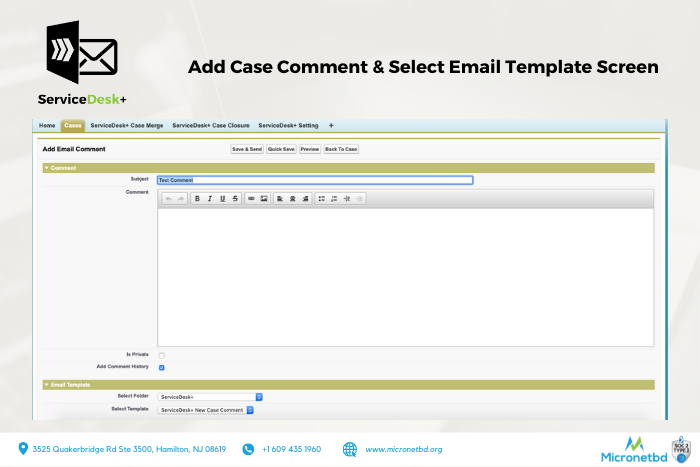Insert an image into the comment
700x467 pixels.
(x=264, y=198)
